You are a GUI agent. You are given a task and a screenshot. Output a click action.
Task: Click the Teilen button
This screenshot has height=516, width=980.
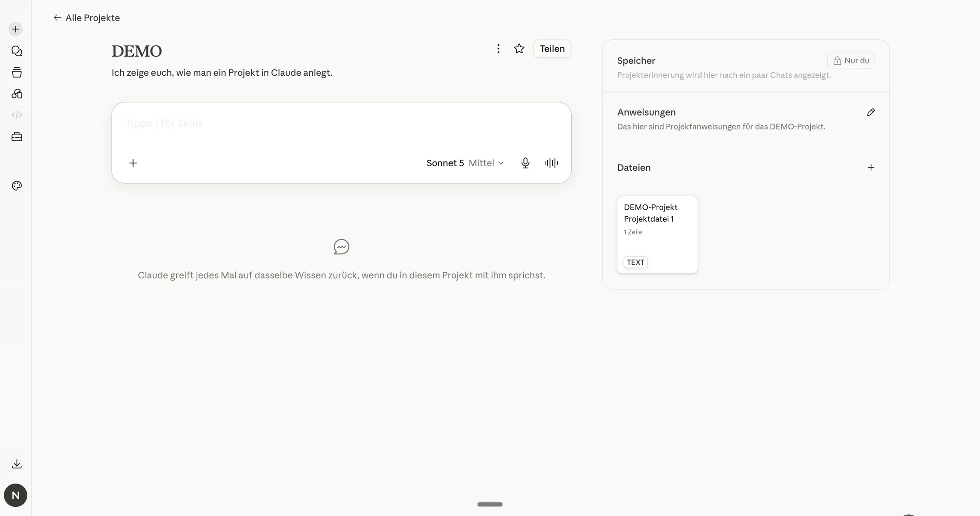click(552, 49)
